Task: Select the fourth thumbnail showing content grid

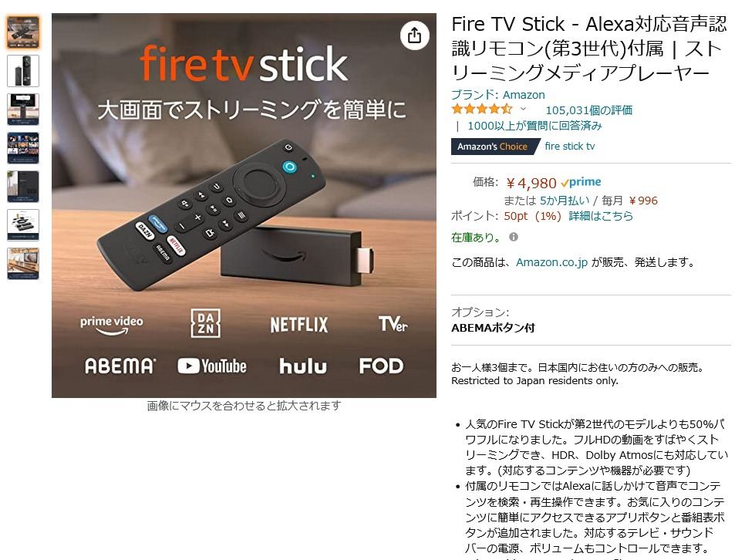Action: tap(23, 148)
